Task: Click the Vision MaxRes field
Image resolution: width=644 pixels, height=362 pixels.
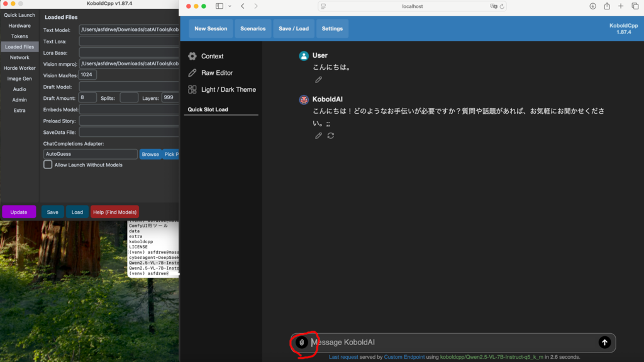Action: (x=87, y=75)
